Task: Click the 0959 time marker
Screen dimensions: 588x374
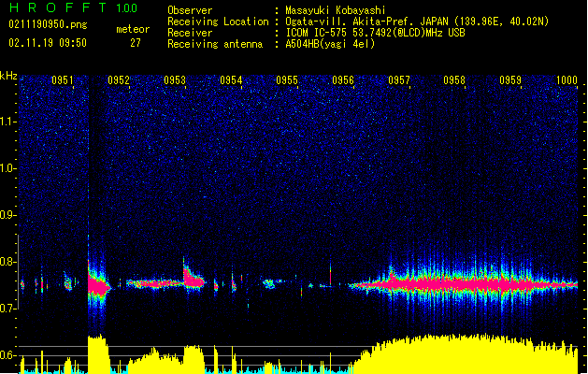Action: [510, 80]
